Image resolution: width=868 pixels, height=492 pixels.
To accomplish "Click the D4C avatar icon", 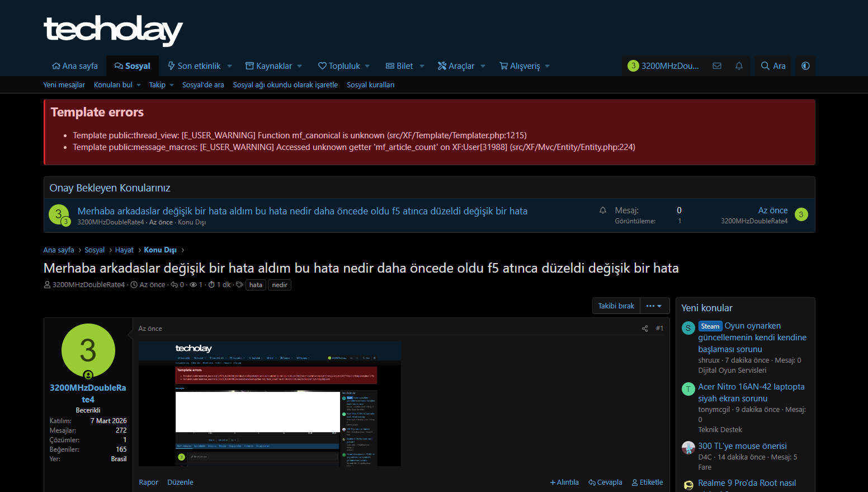I will pyautogui.click(x=688, y=448).
